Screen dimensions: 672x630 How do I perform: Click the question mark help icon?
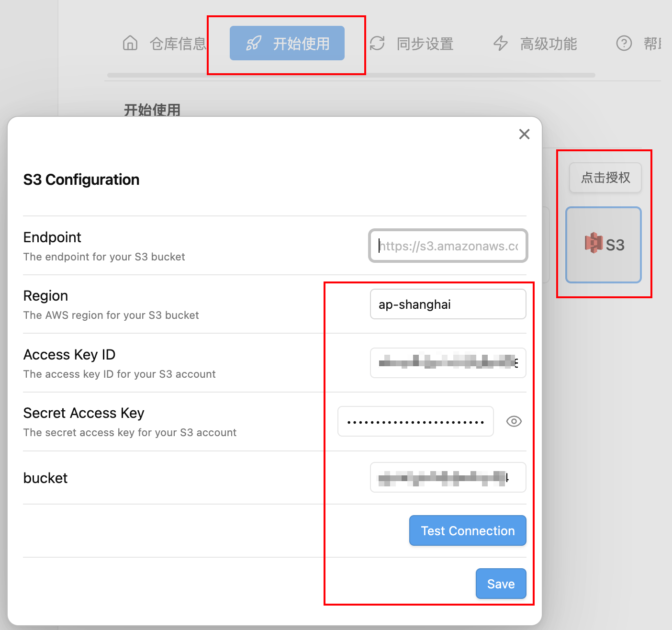624,44
